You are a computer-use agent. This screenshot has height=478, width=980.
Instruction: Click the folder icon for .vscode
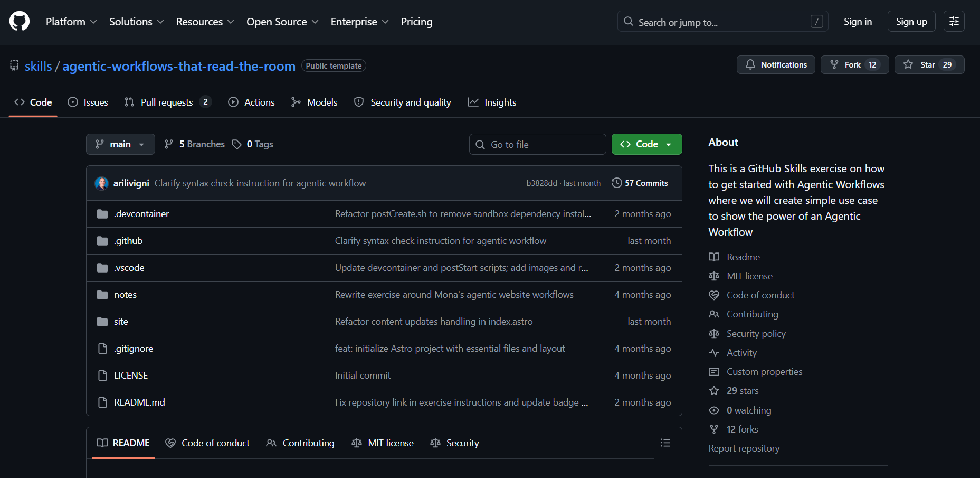pyautogui.click(x=102, y=268)
